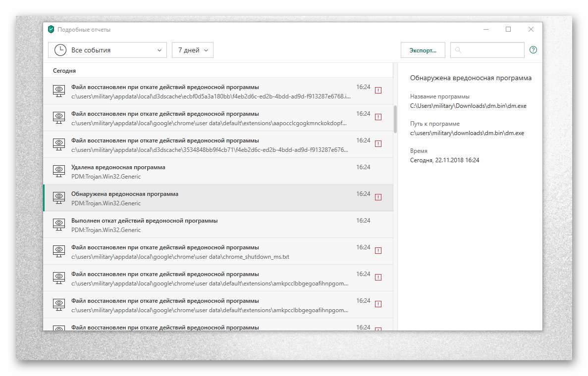The image size is (588, 376).
Task: Open the help question mark icon
Action: click(533, 50)
